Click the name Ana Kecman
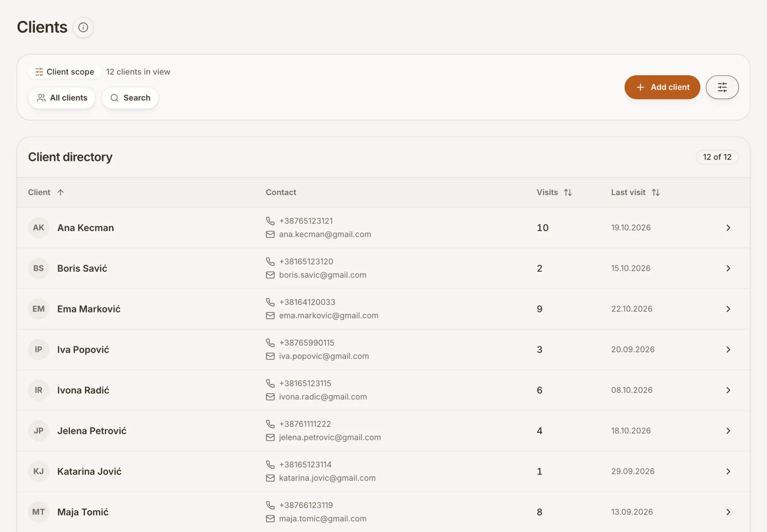 click(x=86, y=228)
